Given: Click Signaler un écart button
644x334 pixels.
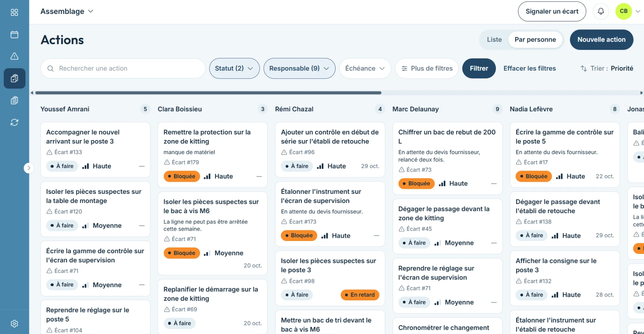Looking at the screenshot, I should [x=552, y=11].
